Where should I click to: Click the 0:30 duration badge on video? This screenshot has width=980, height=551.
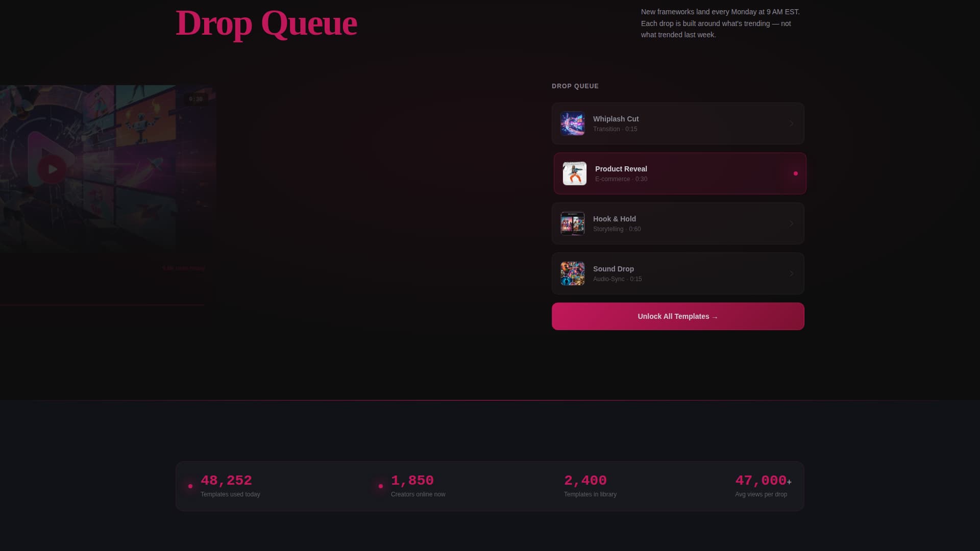(x=195, y=99)
